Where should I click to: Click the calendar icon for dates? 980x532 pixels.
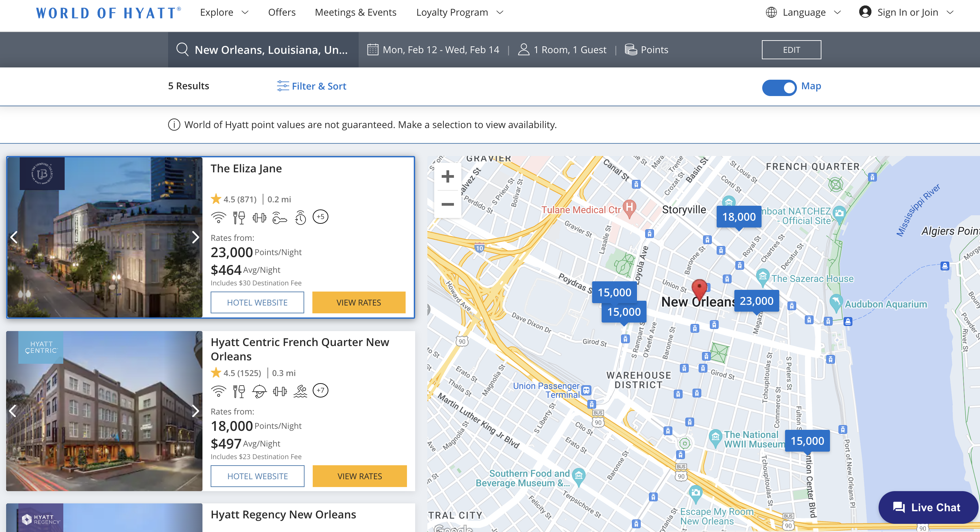(x=373, y=49)
